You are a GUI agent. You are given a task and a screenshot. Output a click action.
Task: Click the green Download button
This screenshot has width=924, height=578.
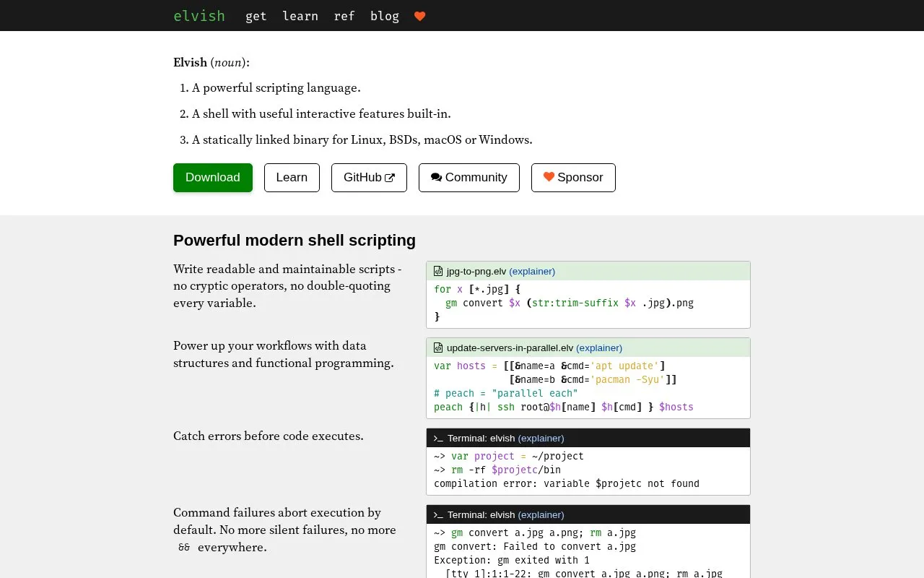point(213,178)
